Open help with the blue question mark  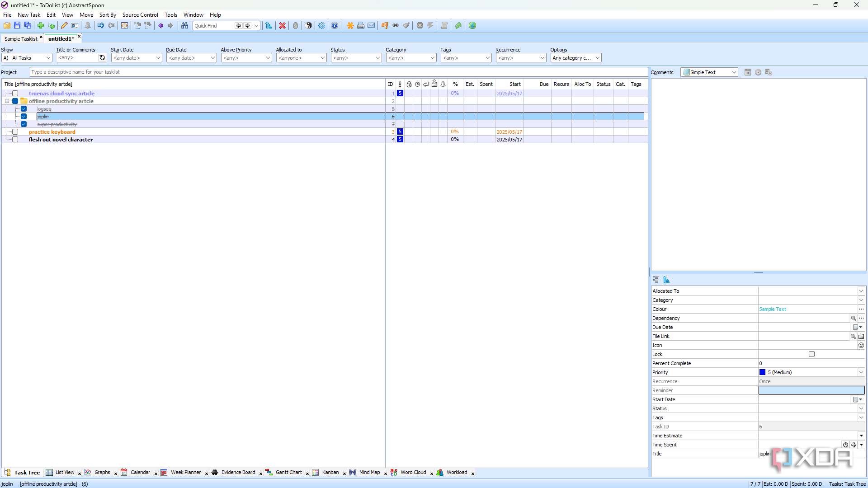[335, 26]
